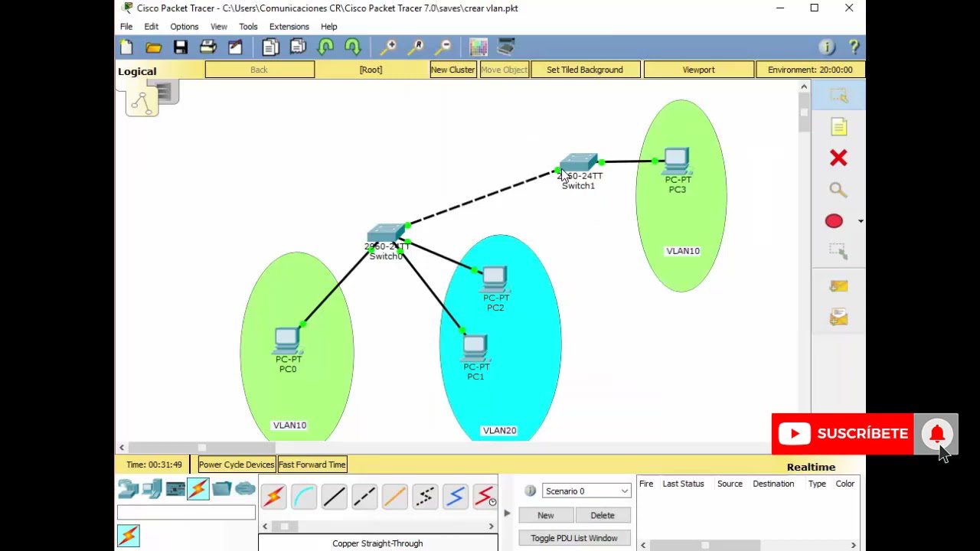Expand the PDU list side arrow
Image resolution: width=980 pixels, height=551 pixels.
click(507, 514)
